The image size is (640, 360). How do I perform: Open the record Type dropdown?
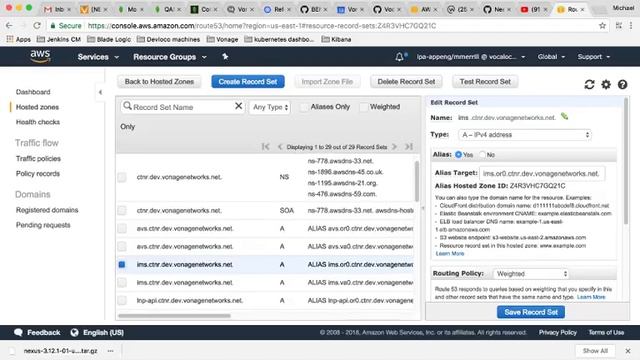click(524, 135)
